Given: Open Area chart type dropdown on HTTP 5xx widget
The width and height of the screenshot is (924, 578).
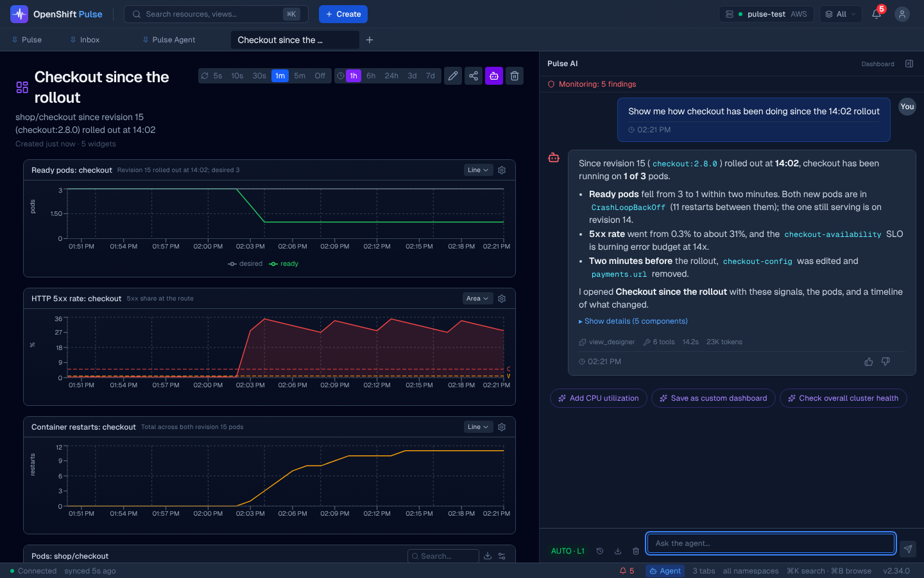Looking at the screenshot, I should point(477,299).
